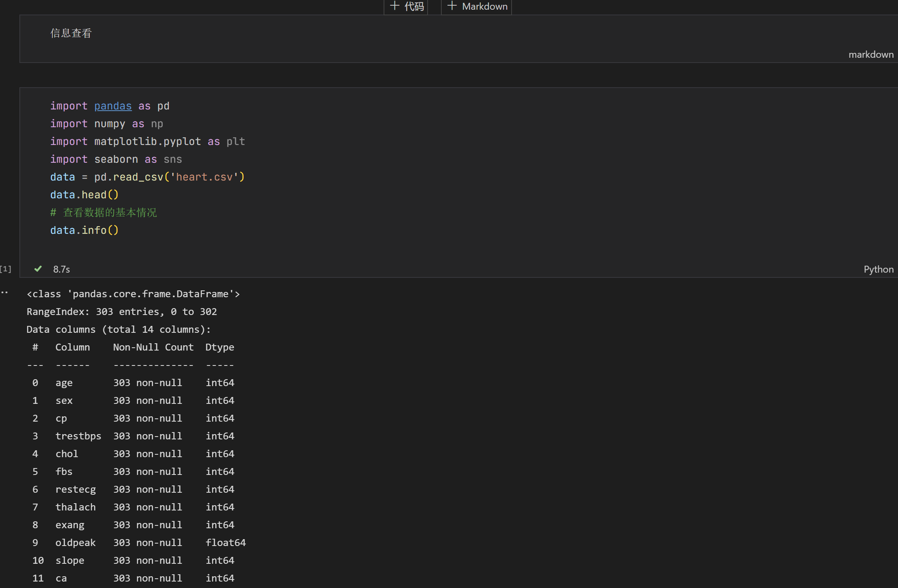
Task: Add a new code cell via 代码
Action: point(414,6)
